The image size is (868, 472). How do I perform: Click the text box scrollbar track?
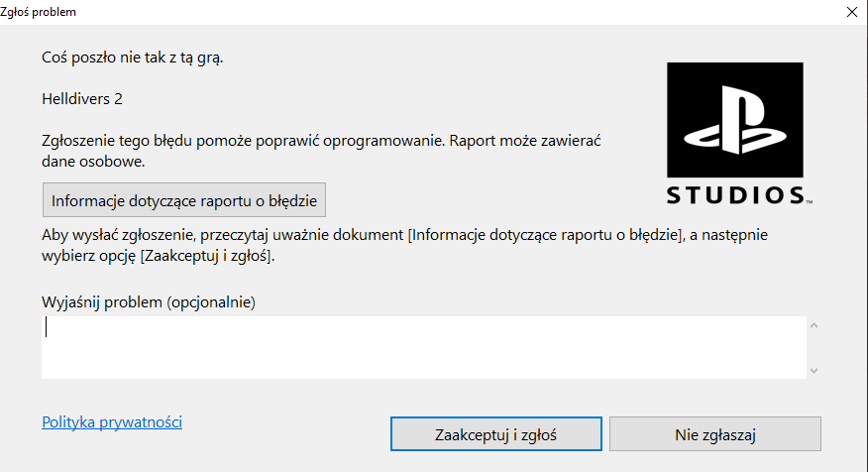coord(814,347)
